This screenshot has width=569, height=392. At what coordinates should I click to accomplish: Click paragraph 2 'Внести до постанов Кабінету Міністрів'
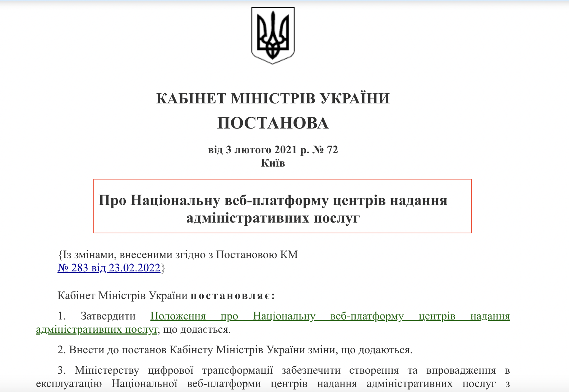point(235,350)
